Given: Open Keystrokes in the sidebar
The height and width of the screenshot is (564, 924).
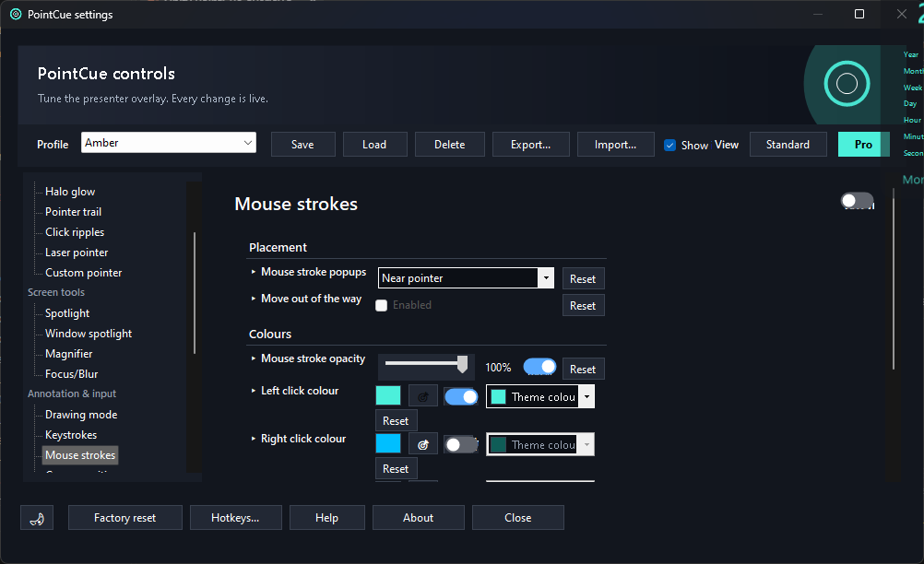Looking at the screenshot, I should click(71, 435).
